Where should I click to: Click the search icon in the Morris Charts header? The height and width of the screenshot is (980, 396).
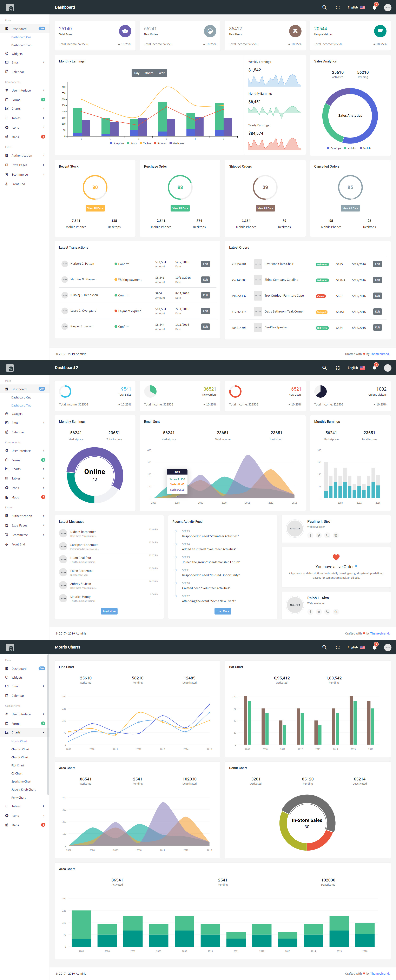(324, 647)
